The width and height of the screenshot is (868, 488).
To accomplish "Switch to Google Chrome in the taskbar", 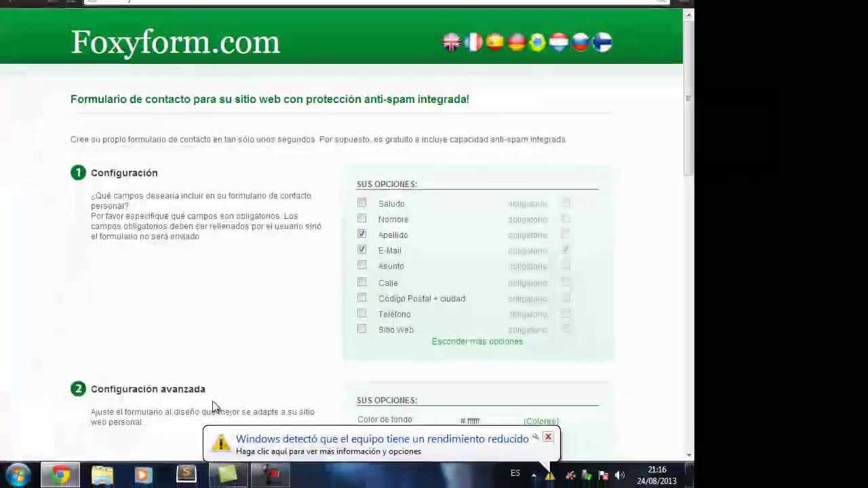I will tap(60, 474).
